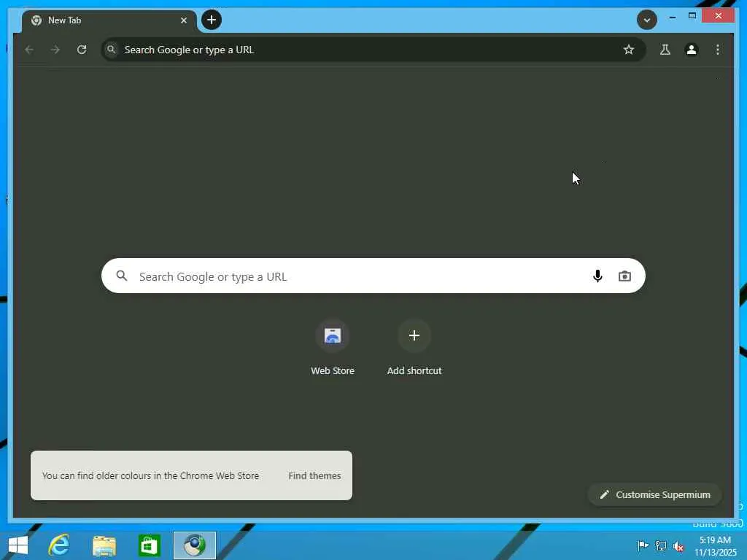Click the Find themes button
This screenshot has height=560, width=747.
pos(314,475)
